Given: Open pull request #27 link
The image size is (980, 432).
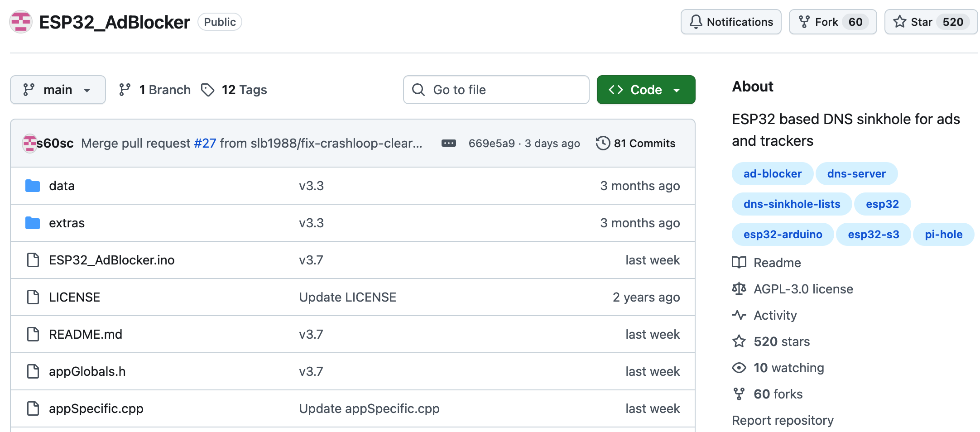Looking at the screenshot, I should pos(205,143).
